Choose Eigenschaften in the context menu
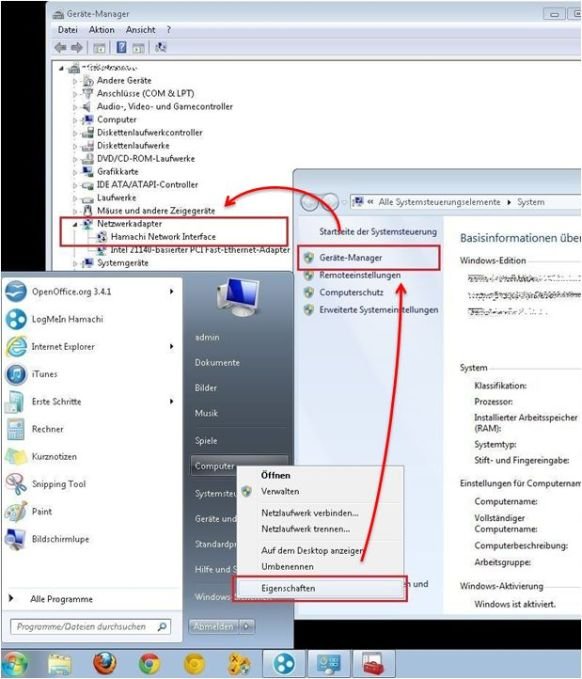The width and height of the screenshot is (582, 679). click(288, 588)
